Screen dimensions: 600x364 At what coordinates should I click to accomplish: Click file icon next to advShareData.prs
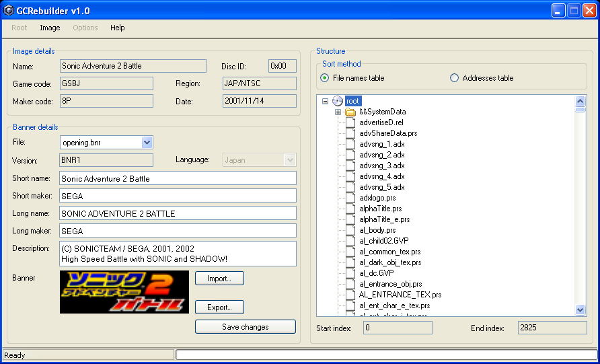[x=350, y=133]
